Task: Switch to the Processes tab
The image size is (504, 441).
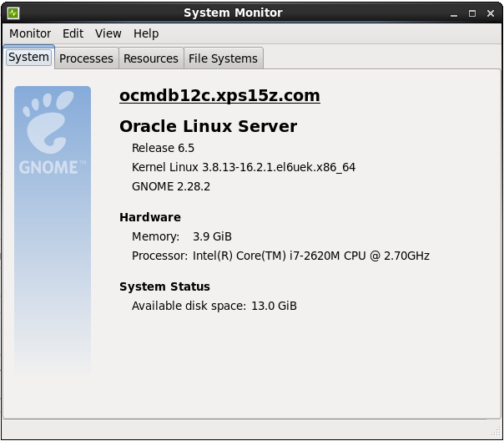Action: click(x=86, y=58)
